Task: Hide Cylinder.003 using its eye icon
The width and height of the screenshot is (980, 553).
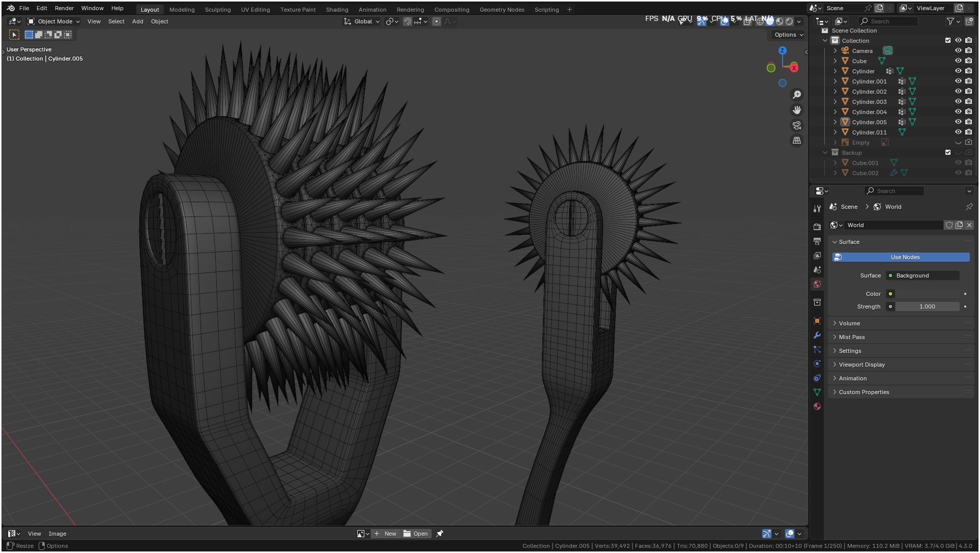Action: tap(958, 101)
